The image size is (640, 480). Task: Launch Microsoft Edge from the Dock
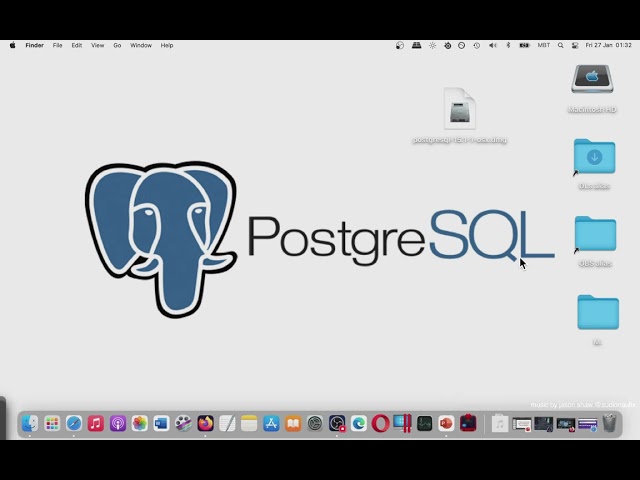coord(359,423)
